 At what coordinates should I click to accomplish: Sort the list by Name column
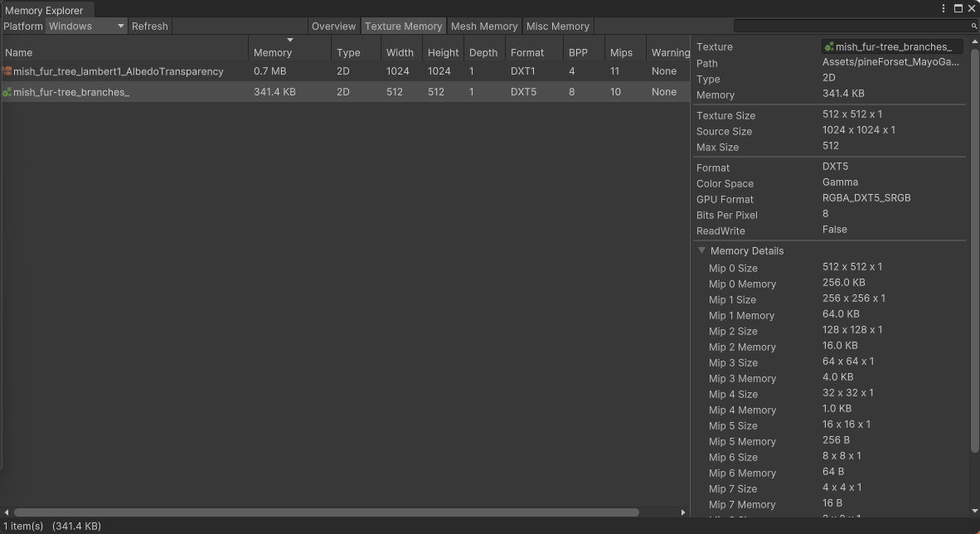(124, 52)
